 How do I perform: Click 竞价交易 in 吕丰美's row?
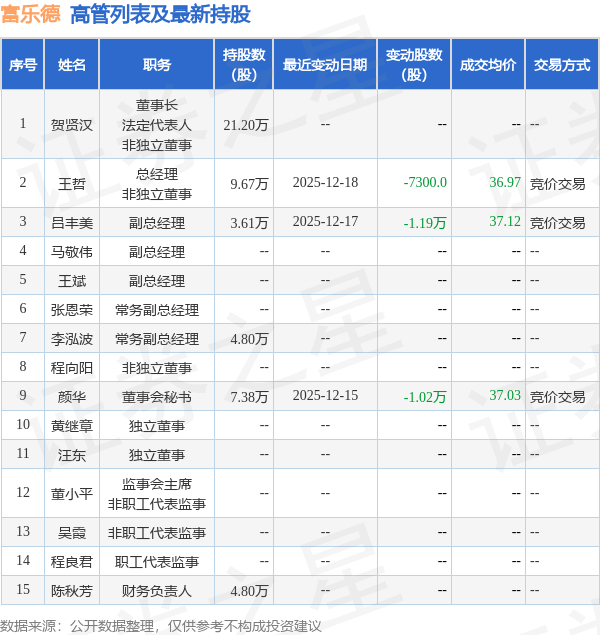(557, 223)
